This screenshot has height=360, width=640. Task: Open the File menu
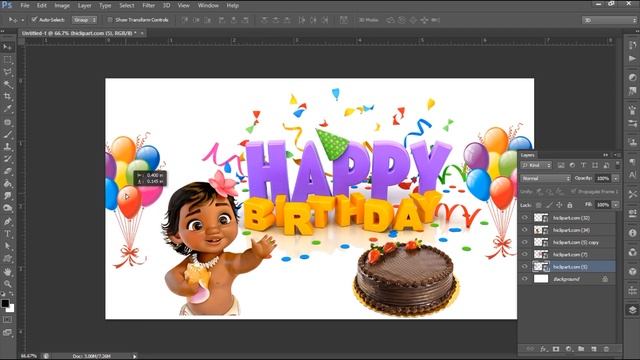click(25, 6)
